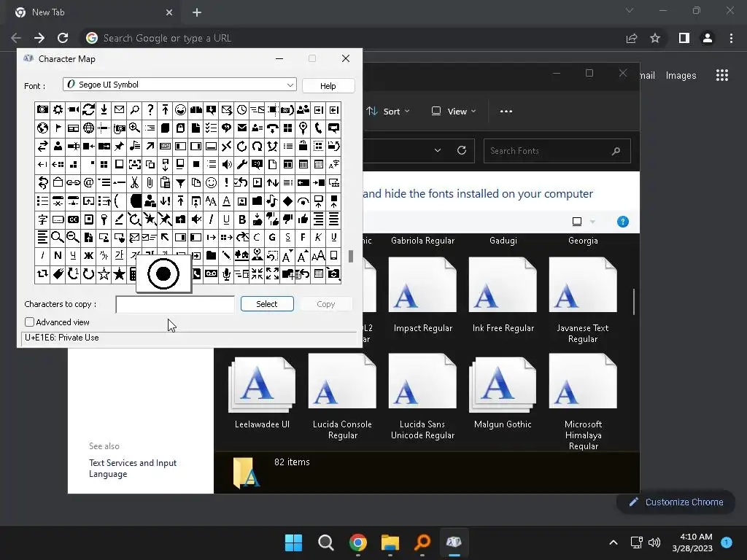This screenshot has height=560, width=747.
Task: Open the blue help icon in Fonts window
Action: (x=623, y=222)
